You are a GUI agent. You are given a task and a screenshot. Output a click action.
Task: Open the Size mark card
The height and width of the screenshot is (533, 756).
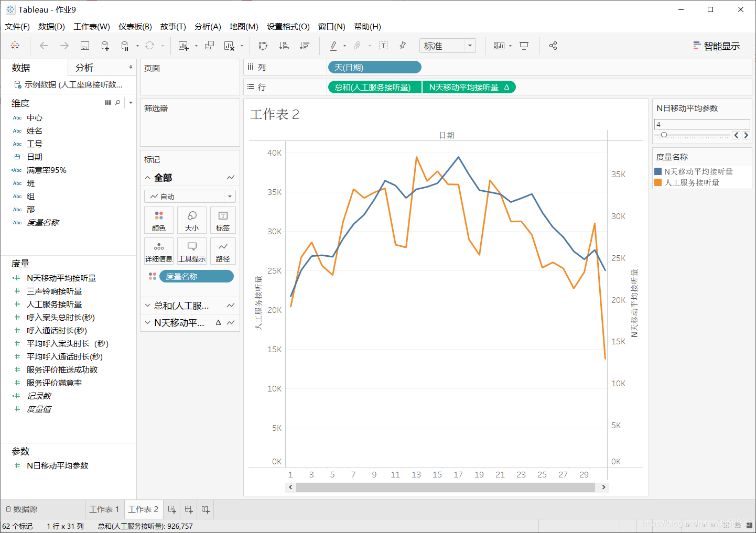click(192, 220)
